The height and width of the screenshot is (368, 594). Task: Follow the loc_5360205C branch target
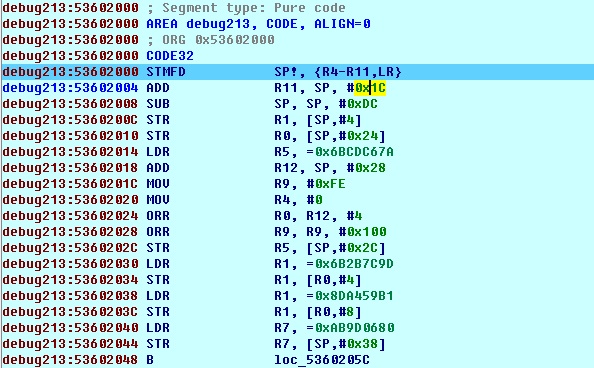pos(322,360)
